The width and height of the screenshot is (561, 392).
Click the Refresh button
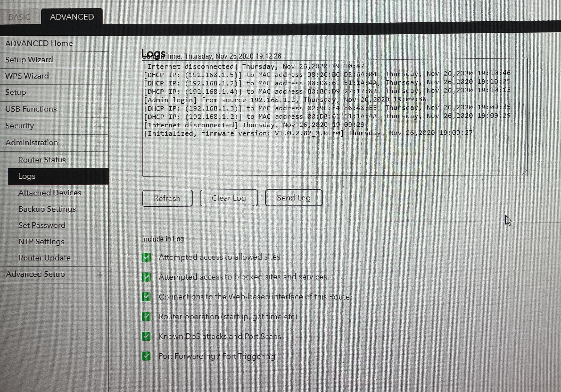[x=167, y=198]
